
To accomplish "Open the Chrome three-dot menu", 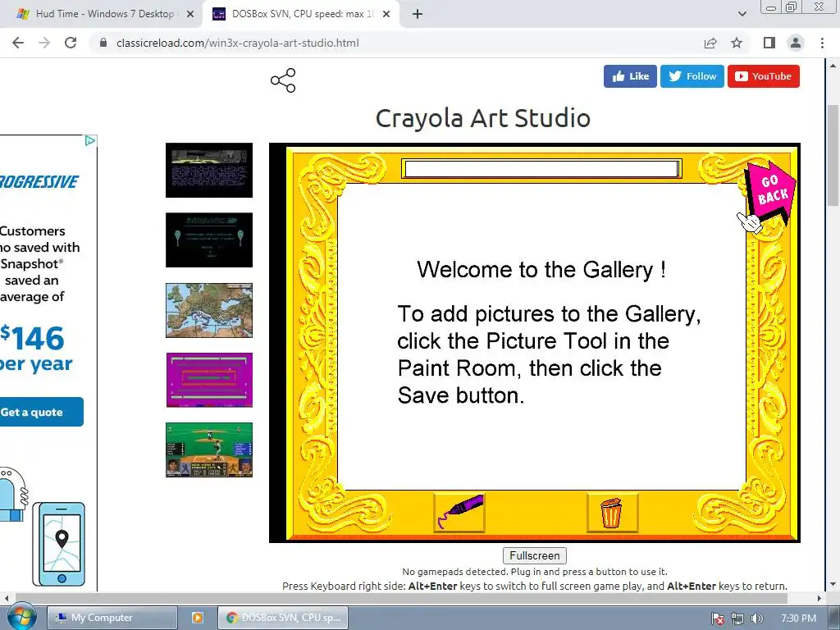I will 822,43.
